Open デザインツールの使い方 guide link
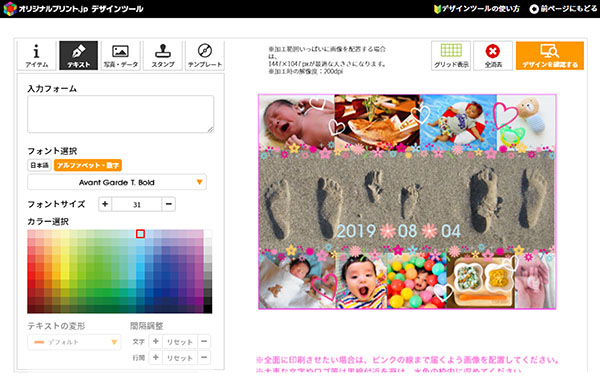Viewport: 600px width, 384px height. tap(477, 9)
